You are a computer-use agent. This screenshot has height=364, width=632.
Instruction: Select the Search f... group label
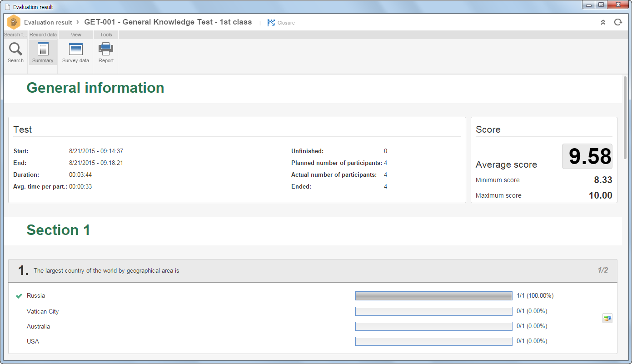[15, 35]
